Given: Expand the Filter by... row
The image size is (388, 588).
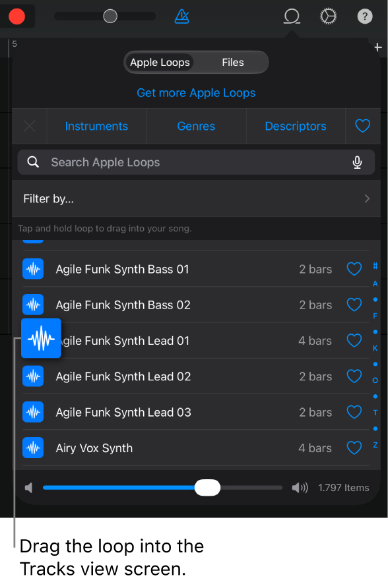Looking at the screenshot, I should [x=196, y=198].
